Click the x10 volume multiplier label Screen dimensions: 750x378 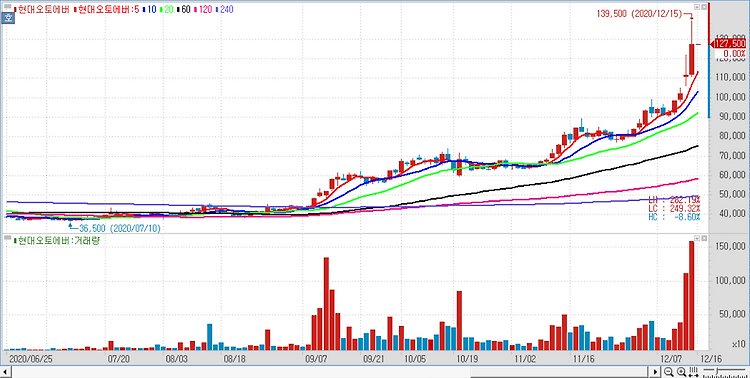(739, 344)
